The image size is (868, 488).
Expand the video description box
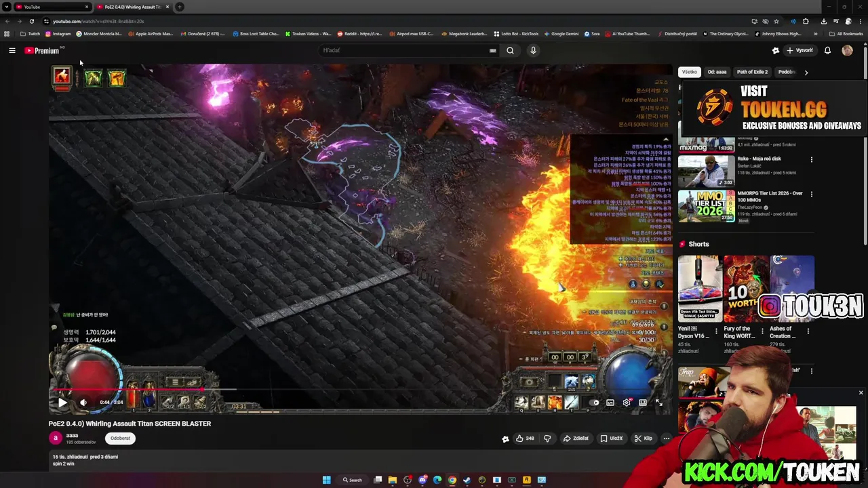point(359,460)
